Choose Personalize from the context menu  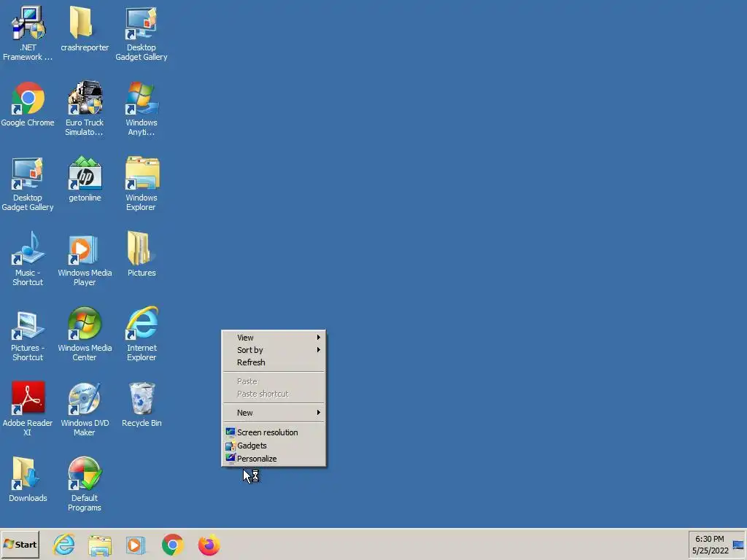tap(274, 459)
